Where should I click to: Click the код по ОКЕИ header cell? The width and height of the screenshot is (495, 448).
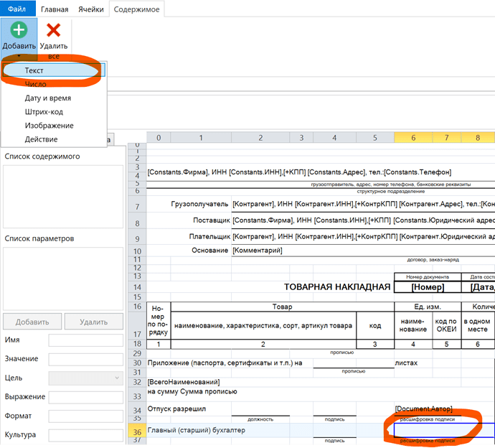[446, 325]
